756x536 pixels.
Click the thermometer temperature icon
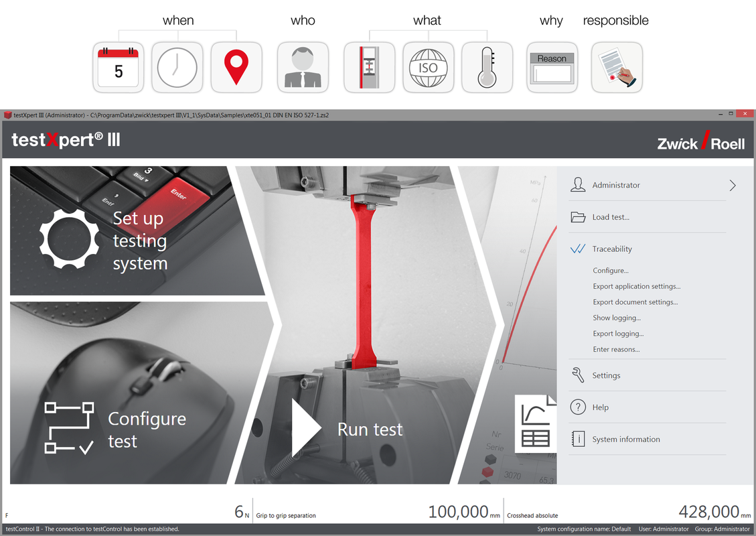(487, 68)
